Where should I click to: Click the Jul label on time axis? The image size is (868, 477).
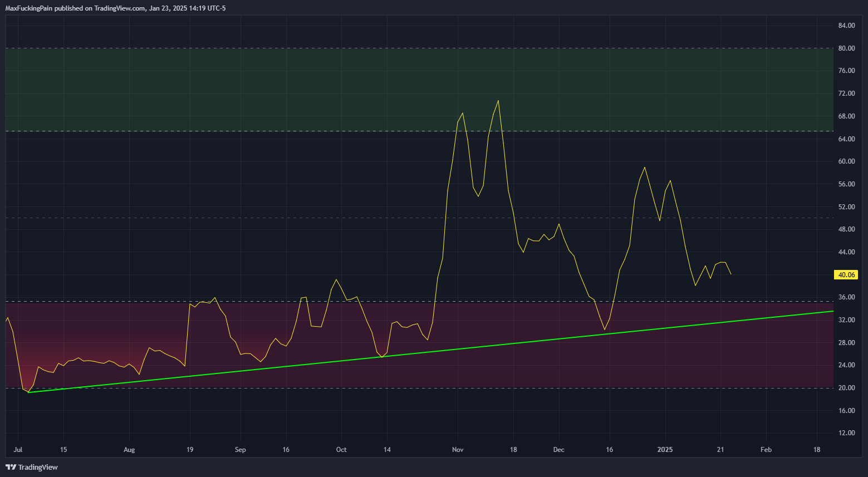18,450
